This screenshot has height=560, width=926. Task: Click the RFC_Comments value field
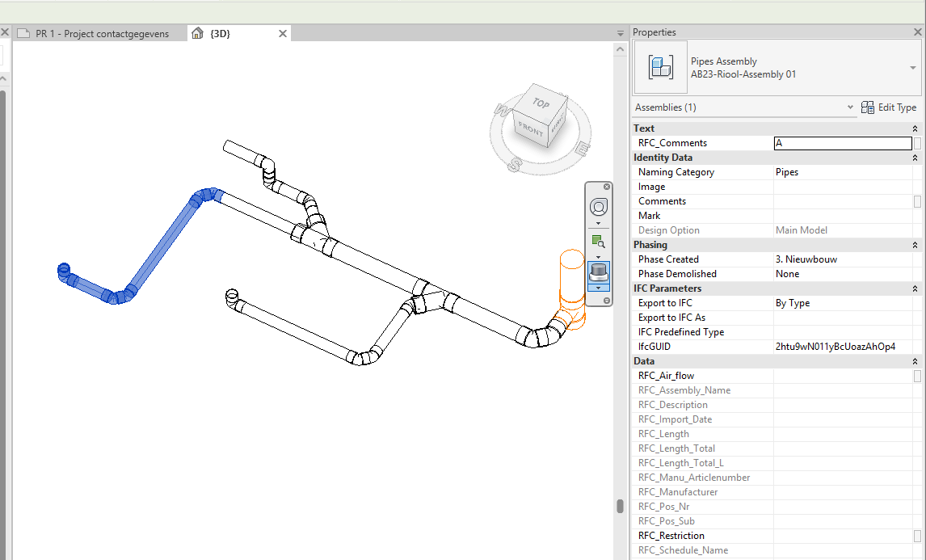click(x=842, y=143)
